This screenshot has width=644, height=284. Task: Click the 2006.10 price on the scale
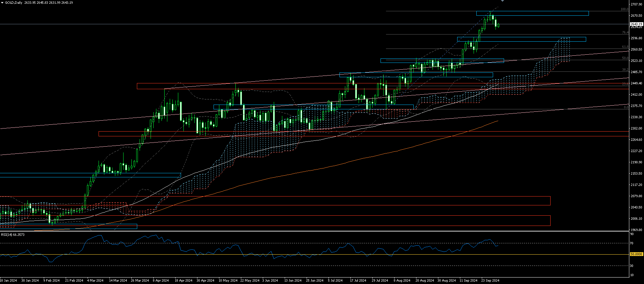pos(636,219)
